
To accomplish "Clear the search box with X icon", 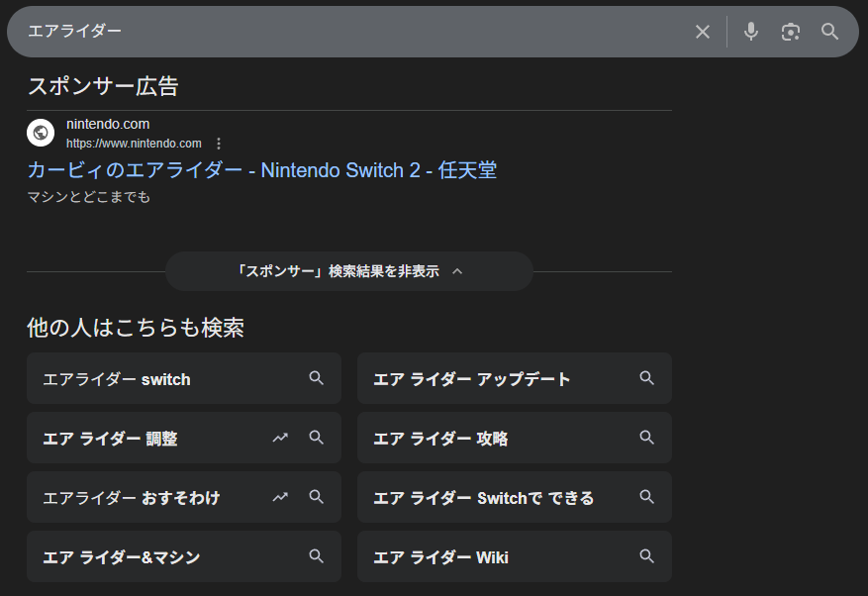I will 703,32.
